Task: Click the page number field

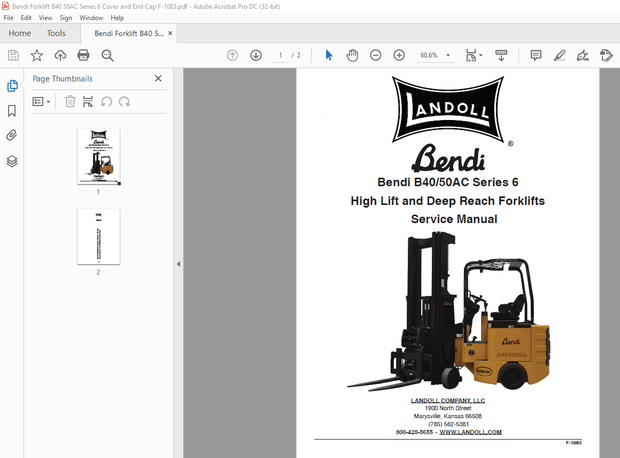Action: click(x=281, y=55)
